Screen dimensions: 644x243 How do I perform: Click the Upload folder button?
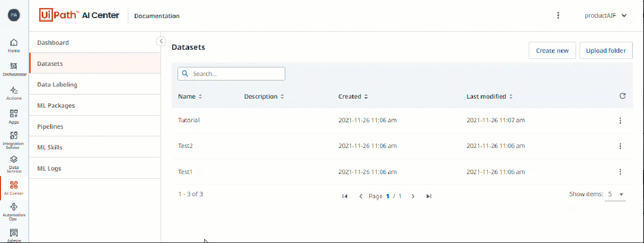coord(606,50)
